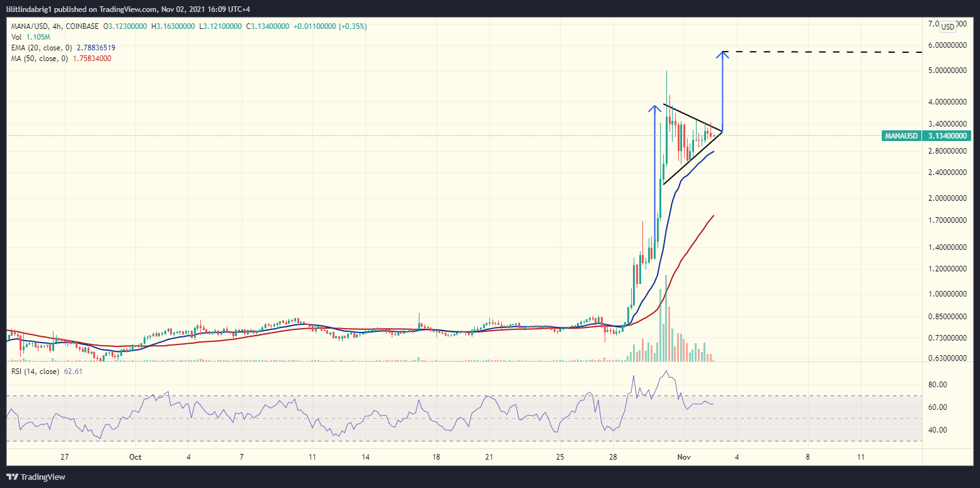
Task: Select the MANAUSD price label on right axis
Action: coord(902,135)
